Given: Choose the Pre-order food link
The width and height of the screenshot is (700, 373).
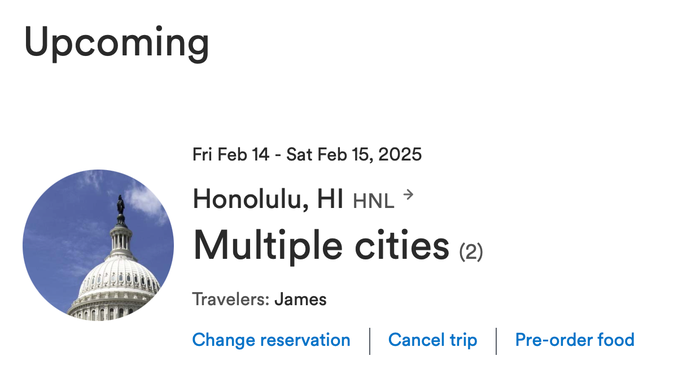Looking at the screenshot, I should pos(575,340).
